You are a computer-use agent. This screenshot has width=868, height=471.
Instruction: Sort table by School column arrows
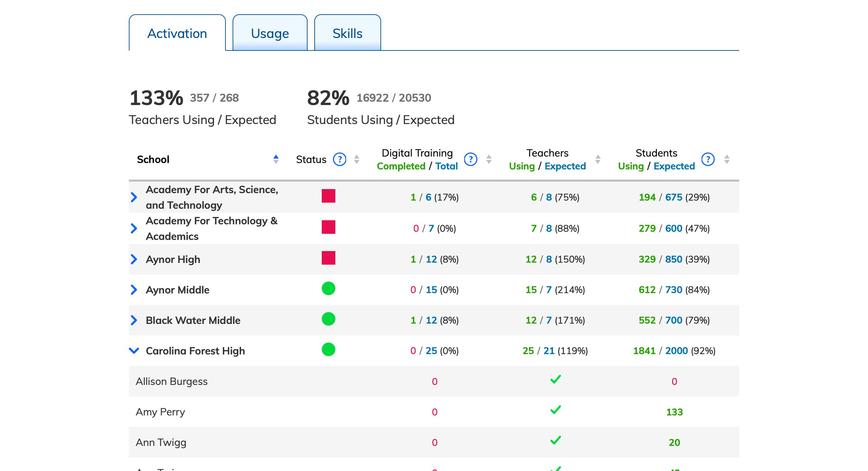coord(276,159)
